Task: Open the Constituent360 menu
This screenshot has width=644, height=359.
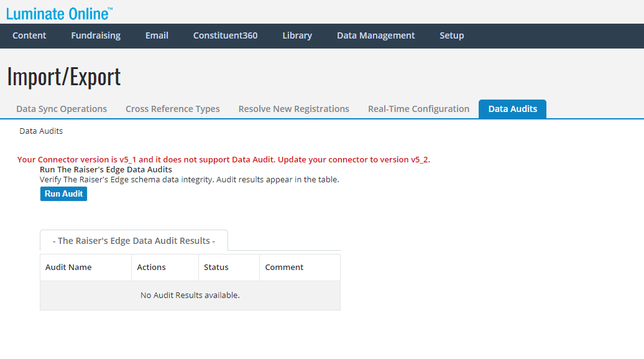Action: [226, 36]
